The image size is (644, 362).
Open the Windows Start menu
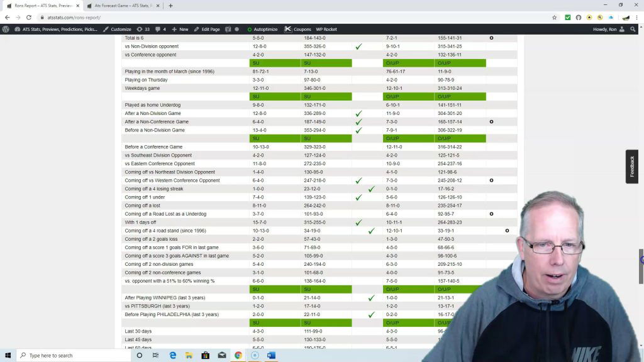(x=8, y=356)
